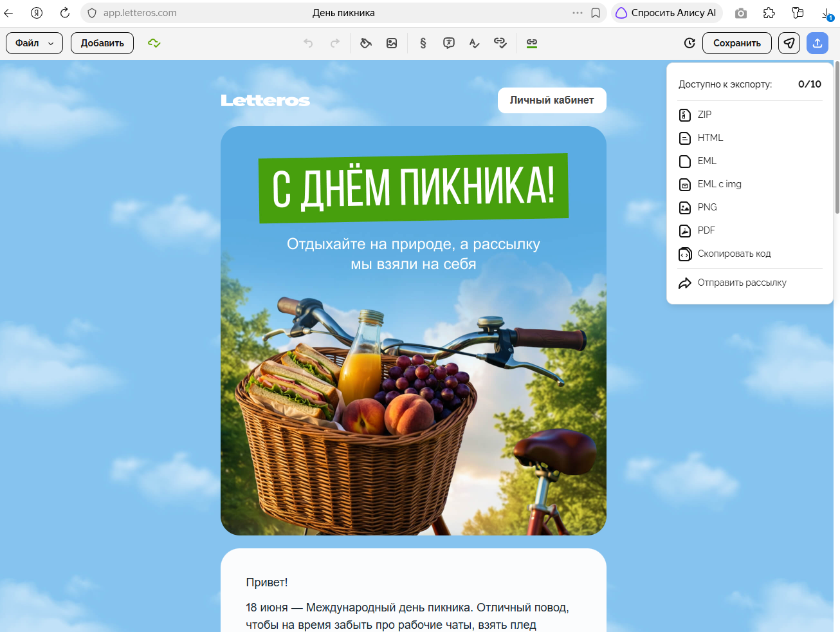
Task: Click the Личный кабинет button
Action: (552, 100)
